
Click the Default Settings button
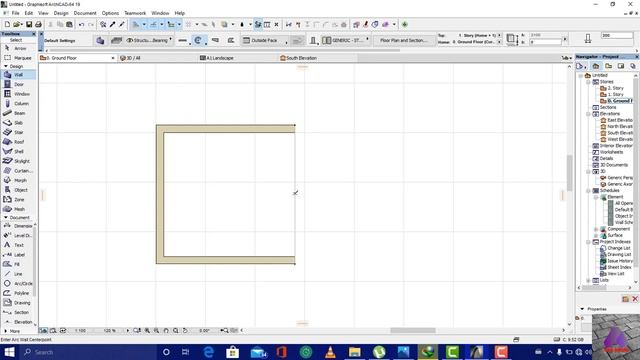[x=60, y=40]
